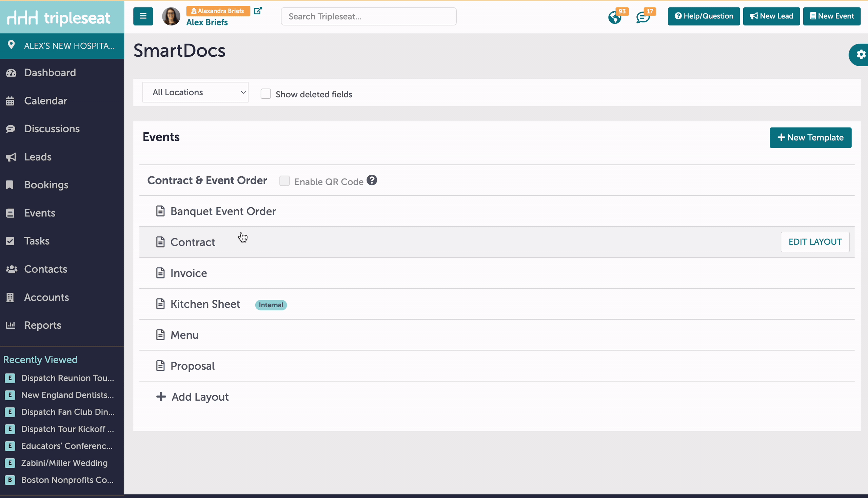Open the chat messages icon with 17 badge

(643, 17)
